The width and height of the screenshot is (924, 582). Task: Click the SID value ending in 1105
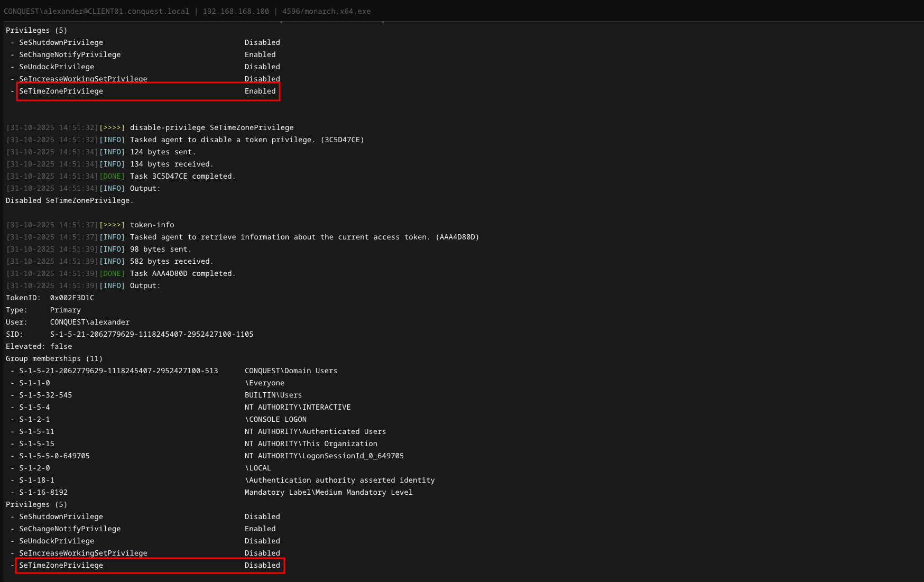tap(151, 334)
